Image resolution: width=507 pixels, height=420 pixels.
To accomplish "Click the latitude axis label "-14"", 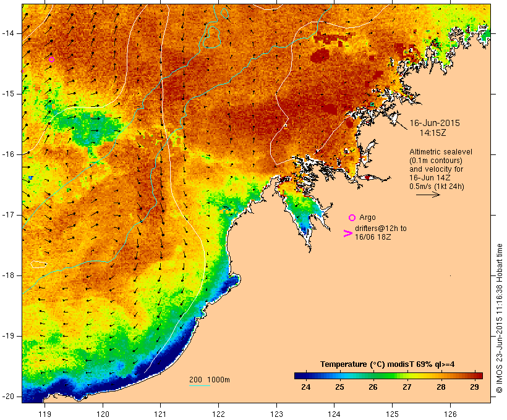I will point(8,33).
